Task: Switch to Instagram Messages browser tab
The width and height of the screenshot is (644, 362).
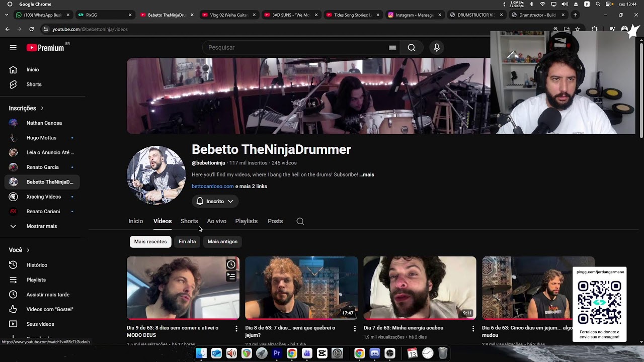Action: click(414, 15)
